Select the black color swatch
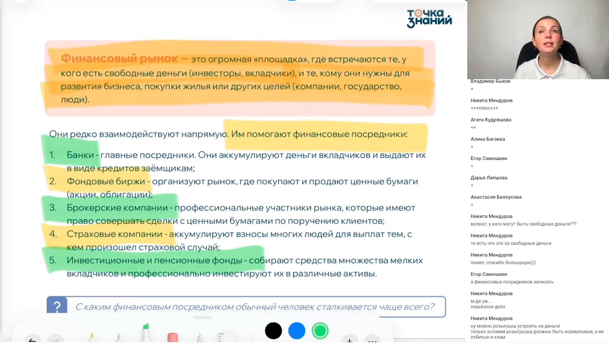This screenshot has height=364, width=609. (x=273, y=331)
